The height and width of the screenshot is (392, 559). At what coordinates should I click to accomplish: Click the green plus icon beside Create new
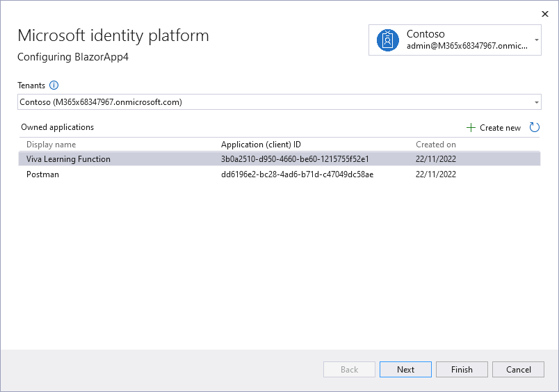tap(471, 128)
